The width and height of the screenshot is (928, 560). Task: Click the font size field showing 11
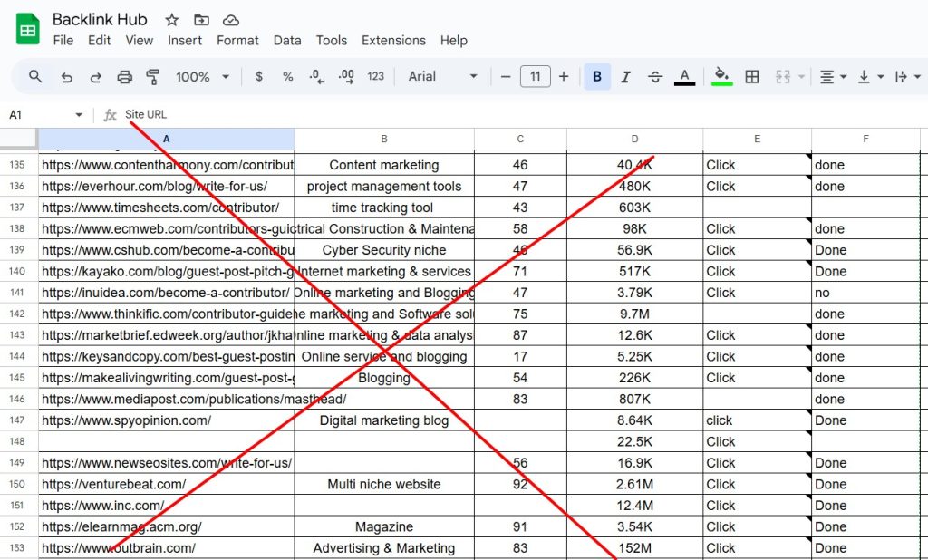pyautogui.click(x=535, y=76)
